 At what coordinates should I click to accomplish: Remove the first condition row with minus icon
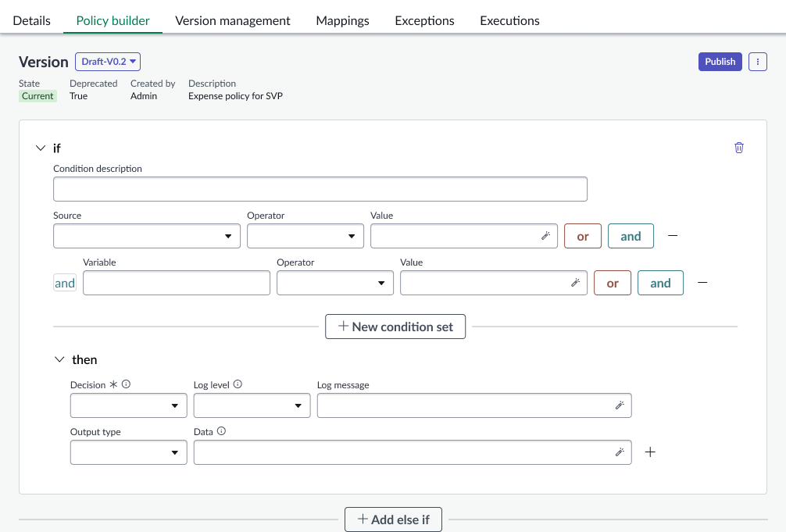(673, 236)
